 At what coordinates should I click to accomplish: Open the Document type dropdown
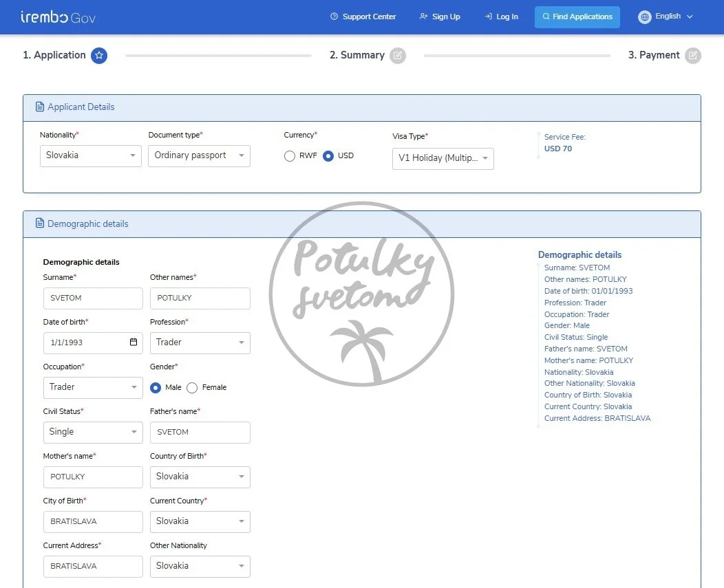point(199,156)
